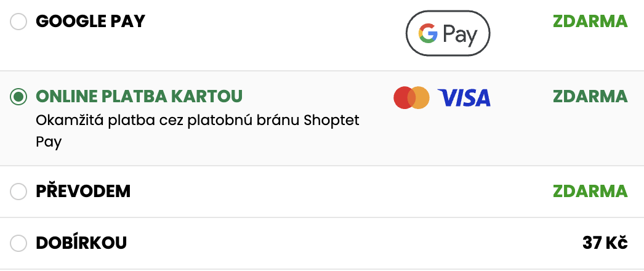Click the colorful G letter in Google Pay logo

click(x=428, y=33)
